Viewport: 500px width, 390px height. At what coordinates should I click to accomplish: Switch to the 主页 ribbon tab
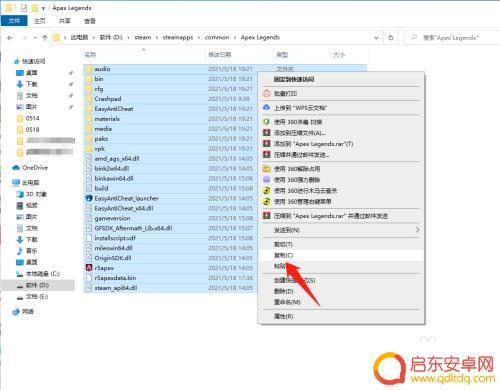tap(40, 21)
